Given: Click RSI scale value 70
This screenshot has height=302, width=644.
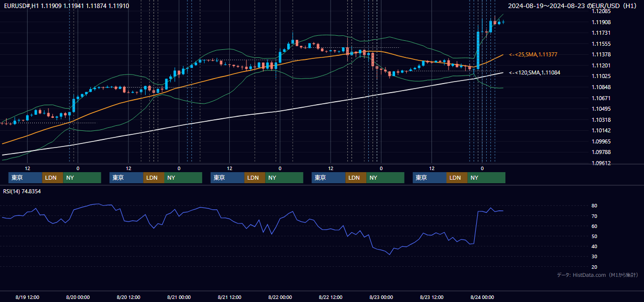Looking at the screenshot, I should tap(595, 216).
